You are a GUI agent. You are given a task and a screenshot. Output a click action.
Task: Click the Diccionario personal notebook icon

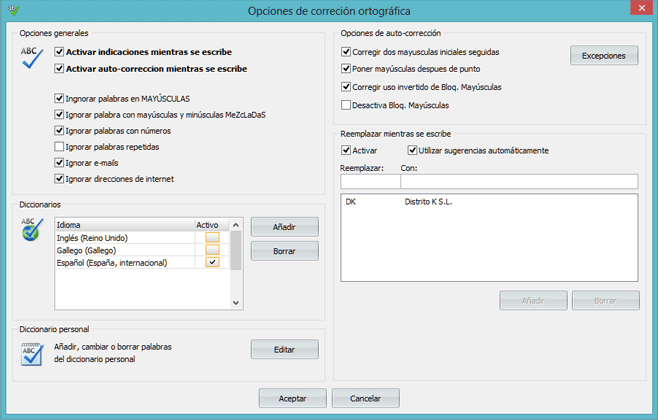tap(32, 353)
